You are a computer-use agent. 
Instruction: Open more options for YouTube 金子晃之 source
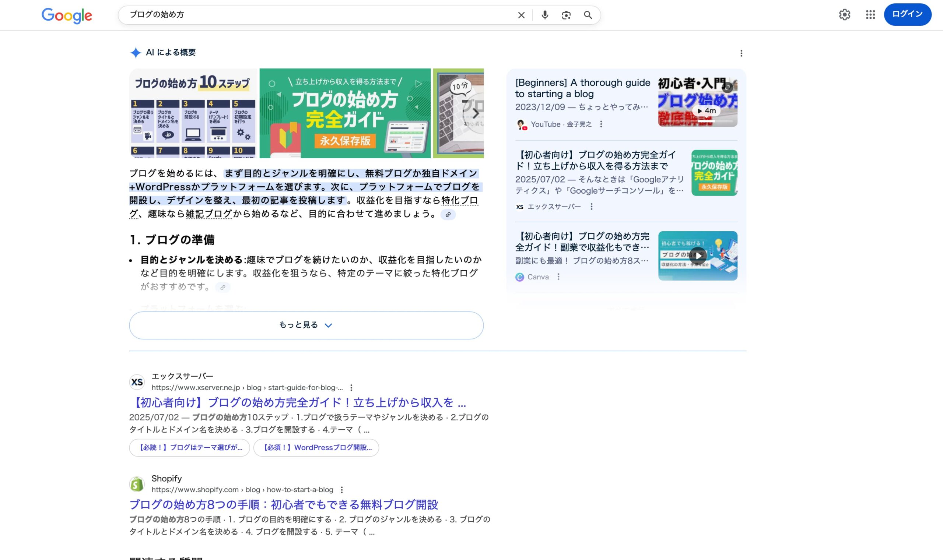[601, 124]
